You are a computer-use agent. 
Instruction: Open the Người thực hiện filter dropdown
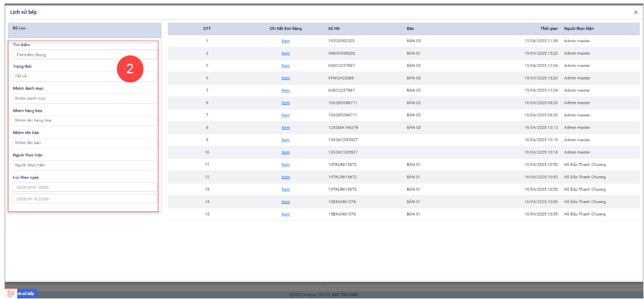pos(85,165)
